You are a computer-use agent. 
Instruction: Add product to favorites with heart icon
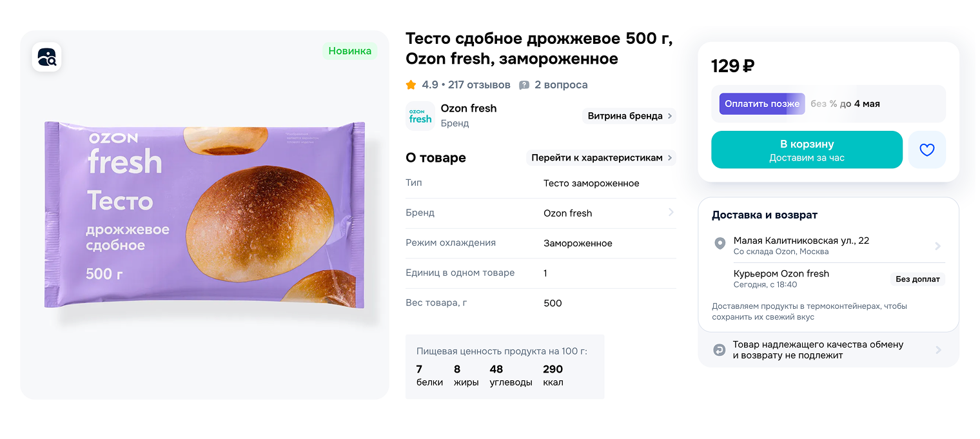926,150
